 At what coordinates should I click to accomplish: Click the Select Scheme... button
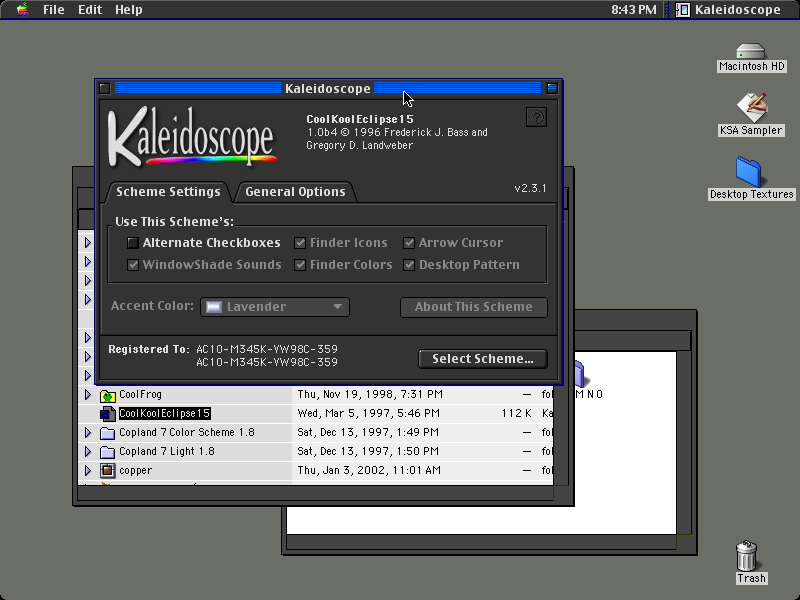point(483,359)
